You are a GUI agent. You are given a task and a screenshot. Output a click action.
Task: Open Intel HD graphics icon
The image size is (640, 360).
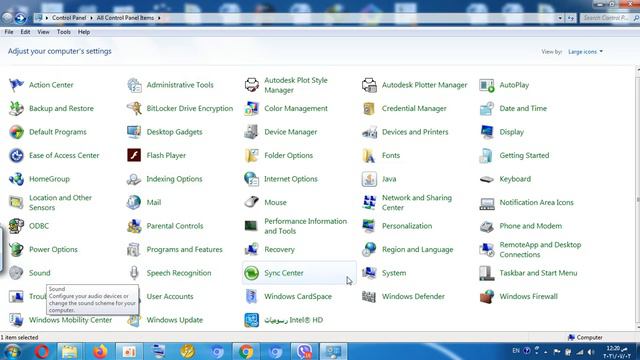pos(251,320)
